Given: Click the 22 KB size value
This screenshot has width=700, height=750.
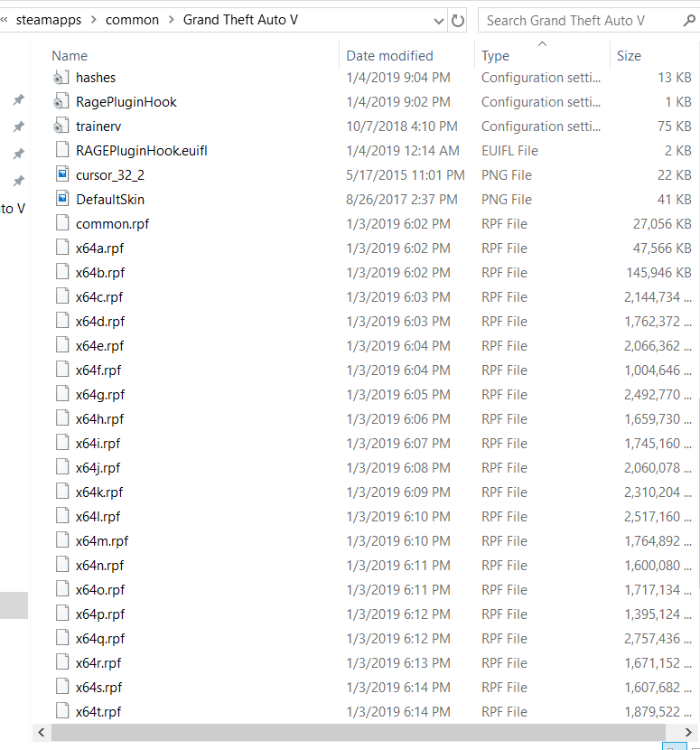Looking at the screenshot, I should [x=675, y=175].
